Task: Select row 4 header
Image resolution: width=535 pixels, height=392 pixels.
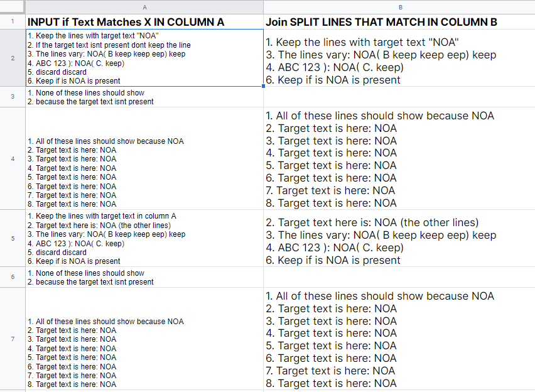Action: click(13, 158)
